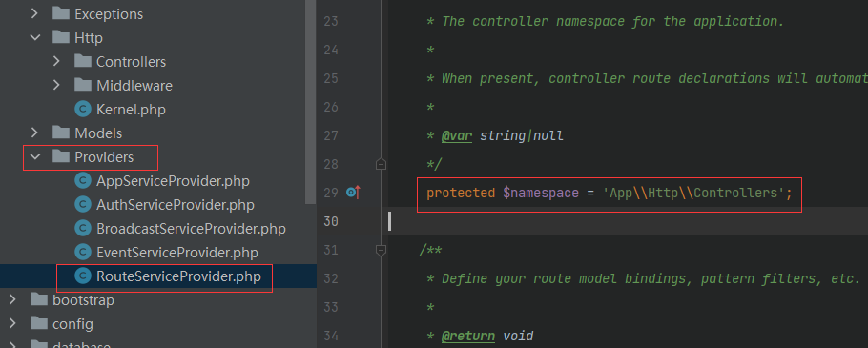Collapse the Http folder chevron

tap(35, 37)
